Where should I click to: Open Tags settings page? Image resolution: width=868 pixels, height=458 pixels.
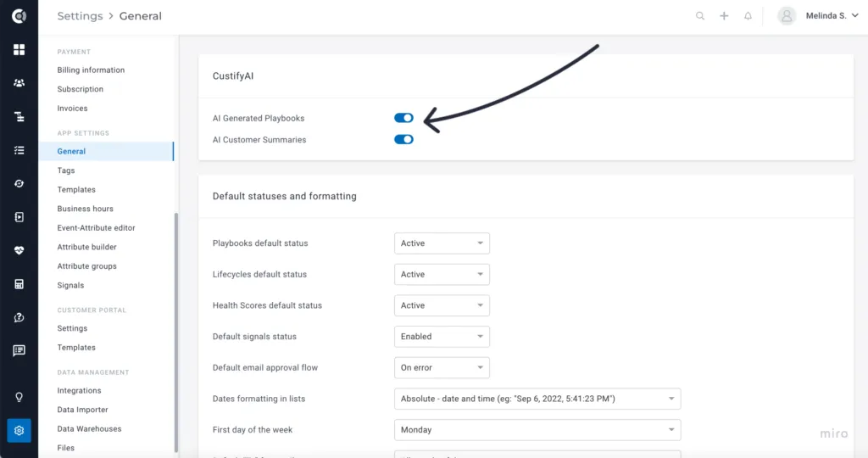[66, 170]
